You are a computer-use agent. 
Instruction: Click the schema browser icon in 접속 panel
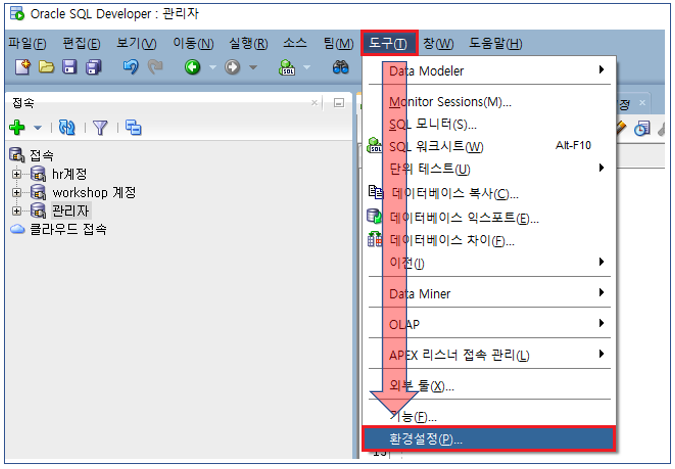(133, 127)
